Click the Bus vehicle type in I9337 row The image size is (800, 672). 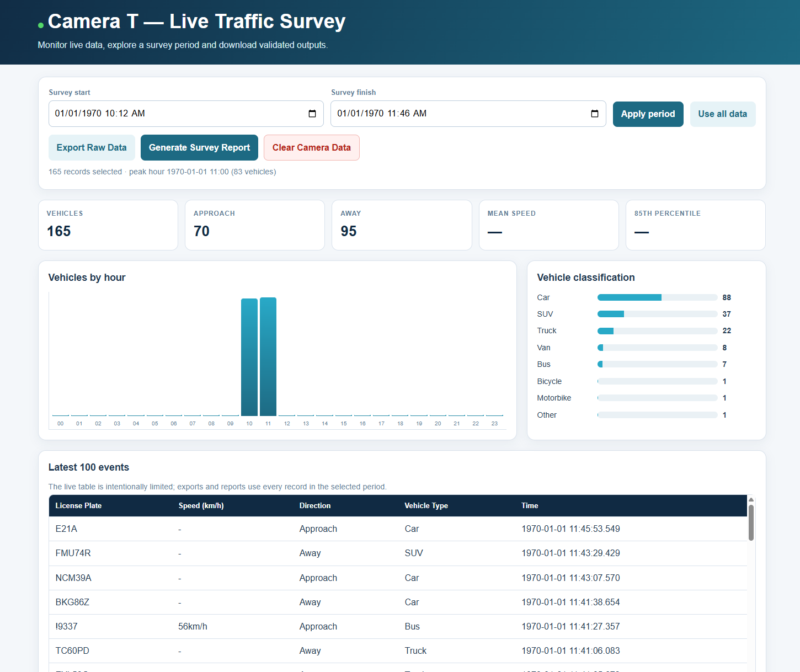(x=412, y=627)
